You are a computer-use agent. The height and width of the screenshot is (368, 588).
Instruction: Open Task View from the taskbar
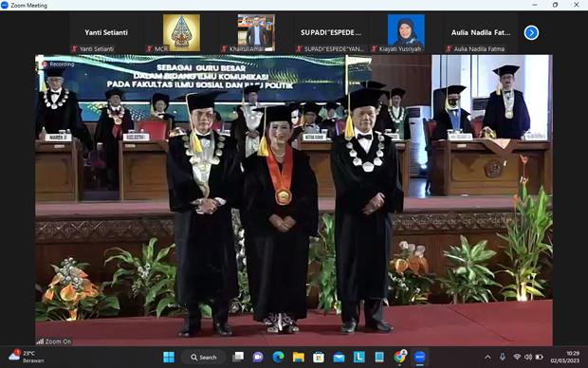coord(238,358)
